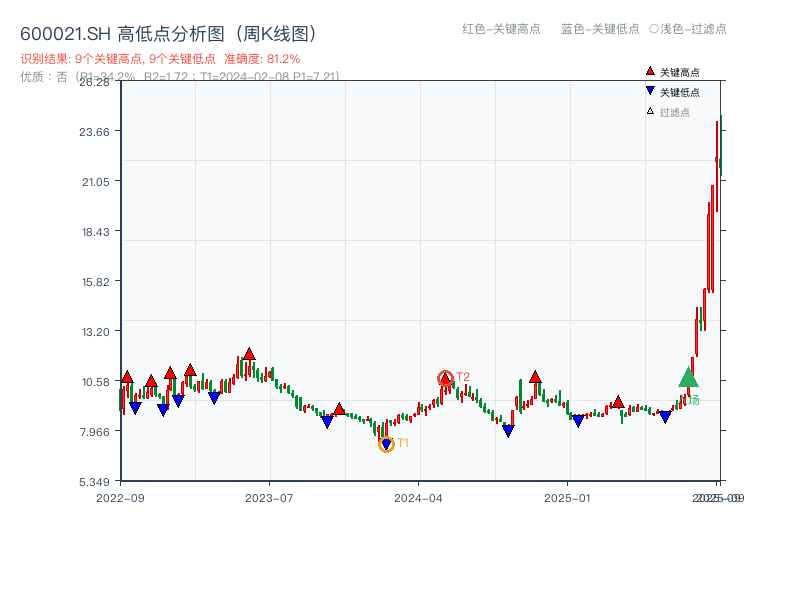800x600 pixels.
Task: Click the red 识别结果 summary line
Action: [160, 59]
